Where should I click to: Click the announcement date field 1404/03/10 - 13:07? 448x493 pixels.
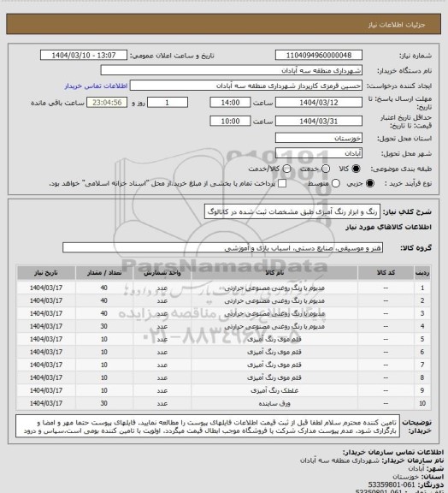(84, 56)
